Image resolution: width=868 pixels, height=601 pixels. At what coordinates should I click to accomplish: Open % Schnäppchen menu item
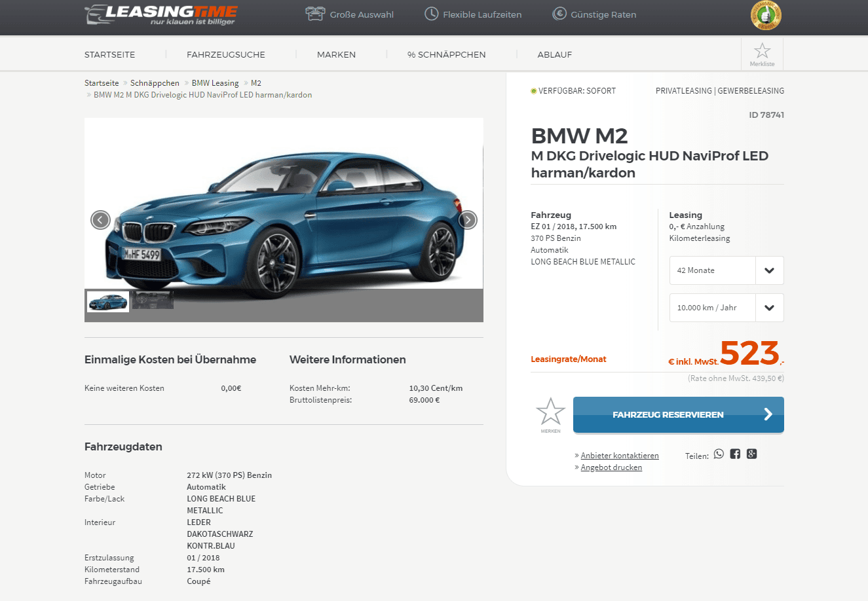click(x=447, y=54)
